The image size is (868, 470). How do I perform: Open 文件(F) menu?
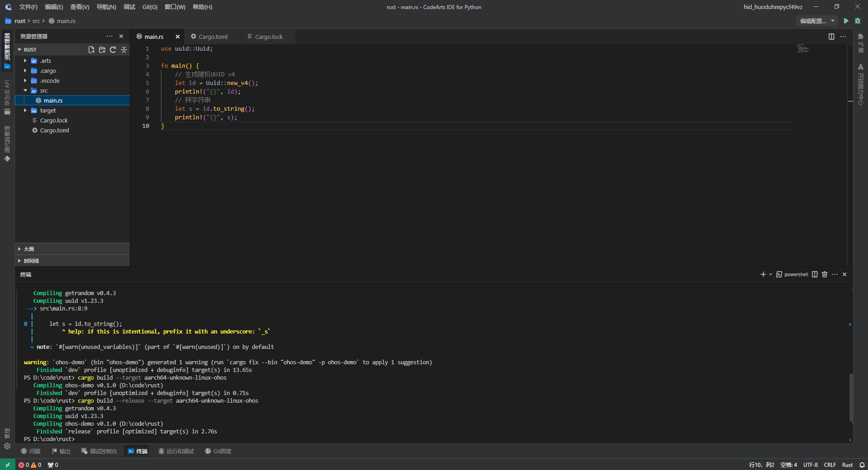28,7
